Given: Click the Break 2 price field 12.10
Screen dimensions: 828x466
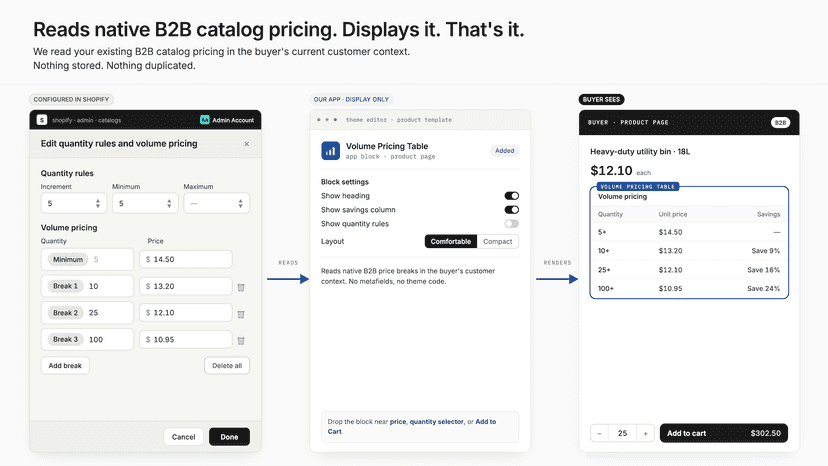Looking at the screenshot, I should coord(186,313).
